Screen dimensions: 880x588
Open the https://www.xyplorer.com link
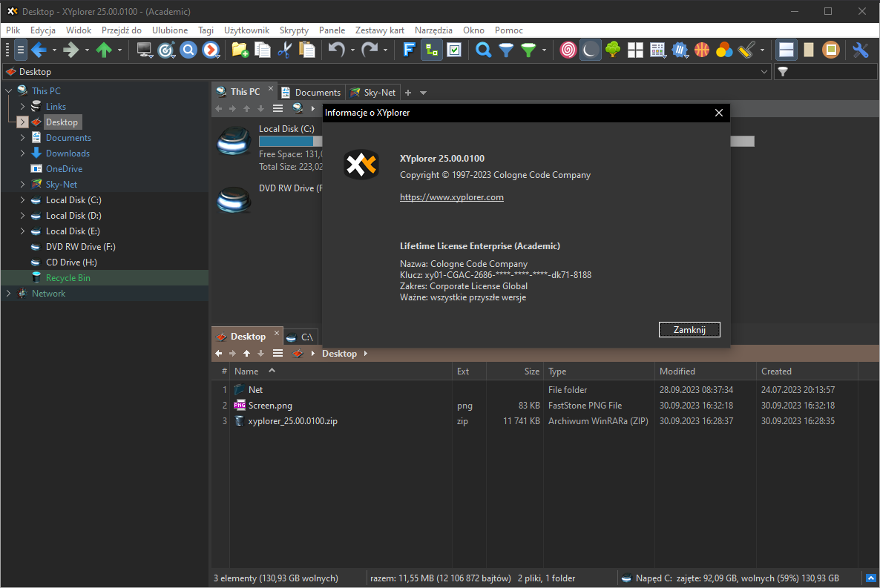point(452,197)
